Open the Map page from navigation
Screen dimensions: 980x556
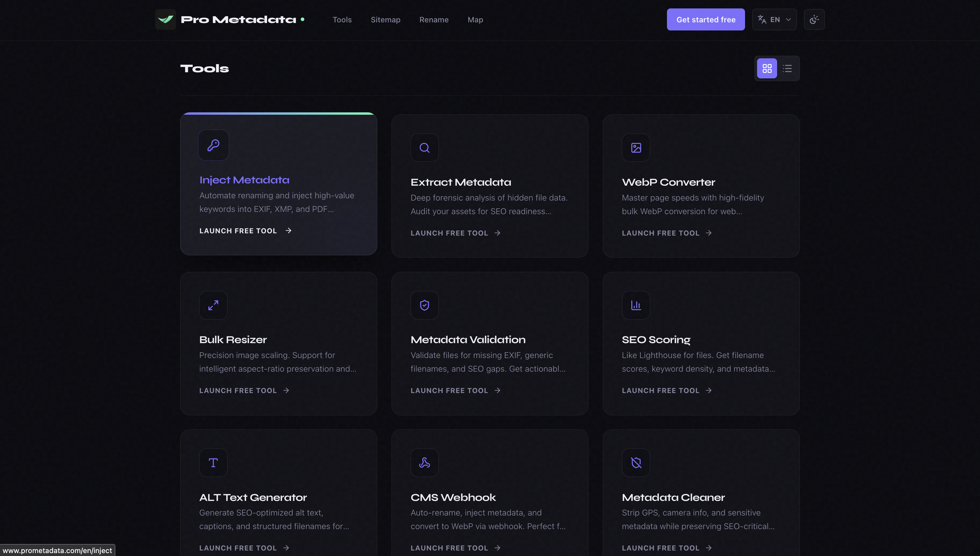pos(475,19)
